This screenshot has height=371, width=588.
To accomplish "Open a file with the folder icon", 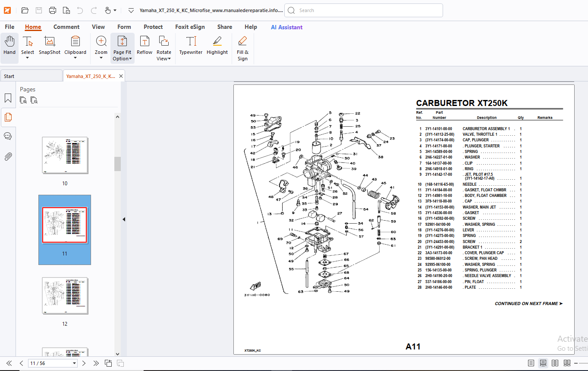I will coord(25,10).
